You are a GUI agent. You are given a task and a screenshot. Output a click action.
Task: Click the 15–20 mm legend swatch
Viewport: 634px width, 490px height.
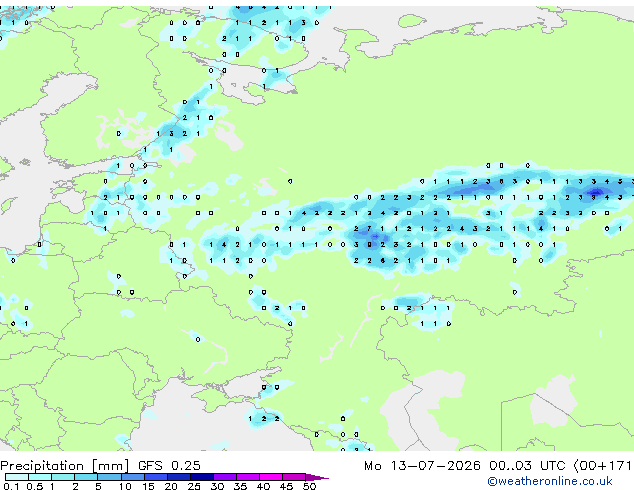(156, 477)
